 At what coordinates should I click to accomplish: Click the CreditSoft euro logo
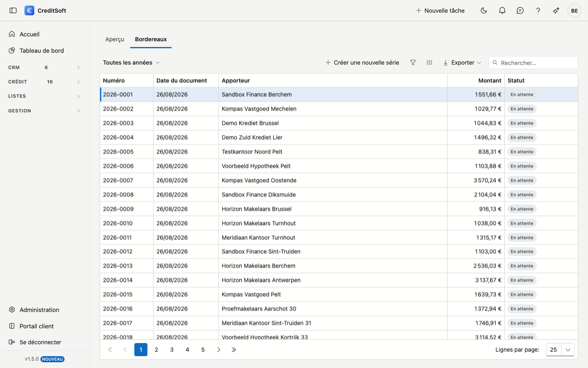pyautogui.click(x=29, y=11)
